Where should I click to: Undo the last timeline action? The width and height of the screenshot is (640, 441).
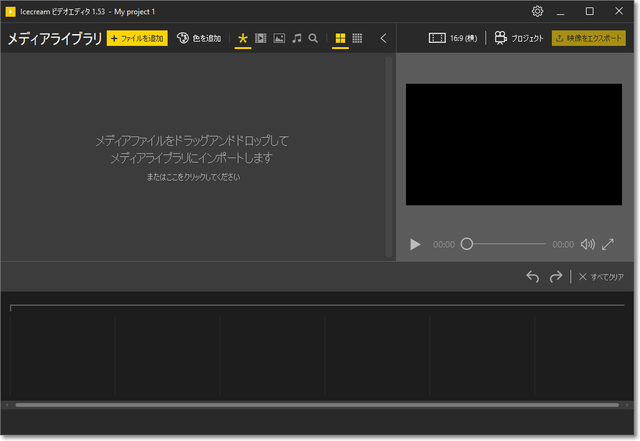533,276
